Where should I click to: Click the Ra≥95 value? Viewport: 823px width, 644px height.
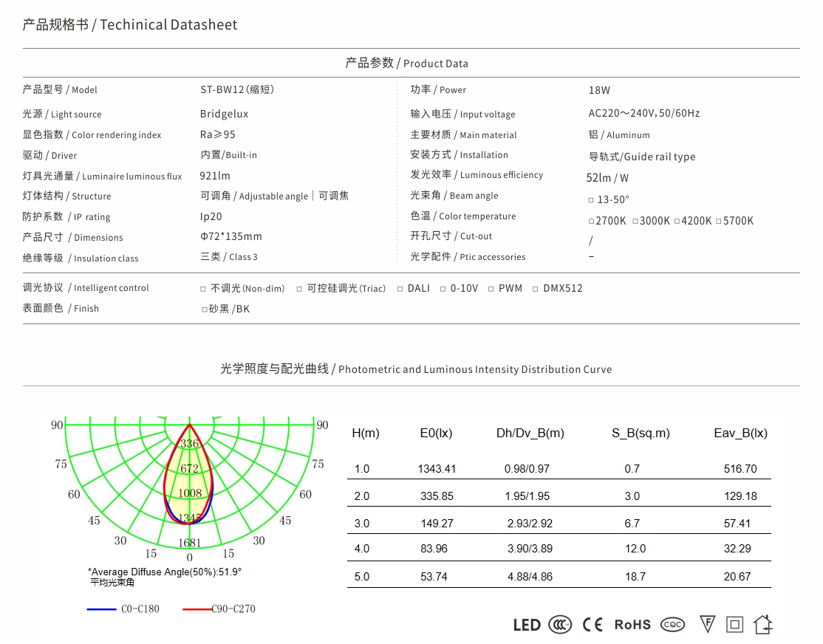217,134
